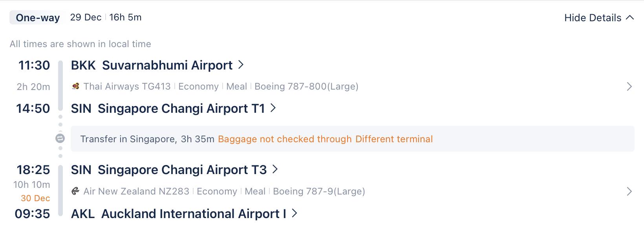Click the Air New Zealand logo icon

(x=76, y=191)
